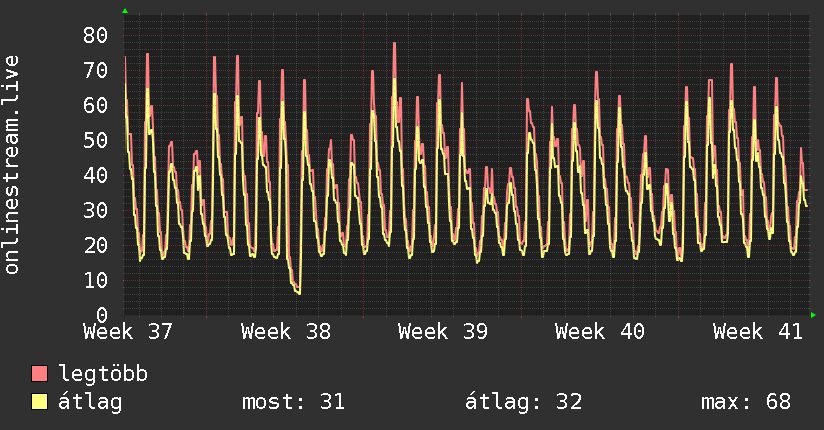Click the 'átlag: 32' statistic
Image resolution: width=824 pixels, height=430 pixels.
tap(523, 402)
